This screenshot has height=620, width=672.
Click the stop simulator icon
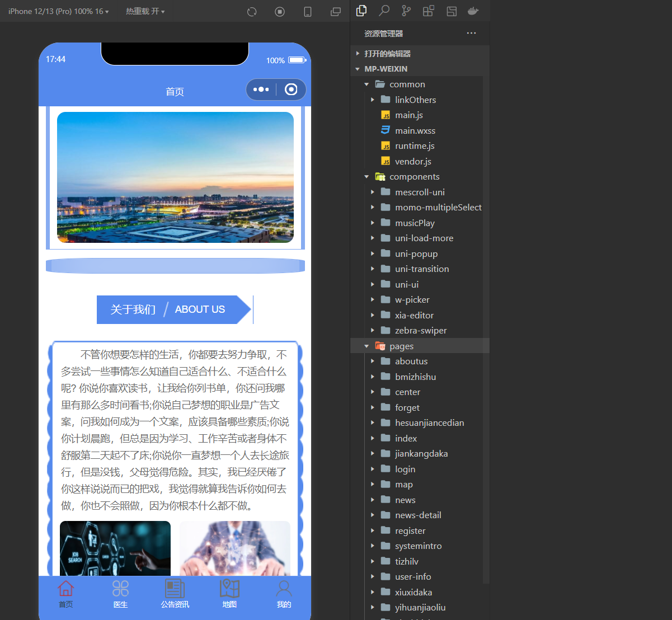pos(280,11)
